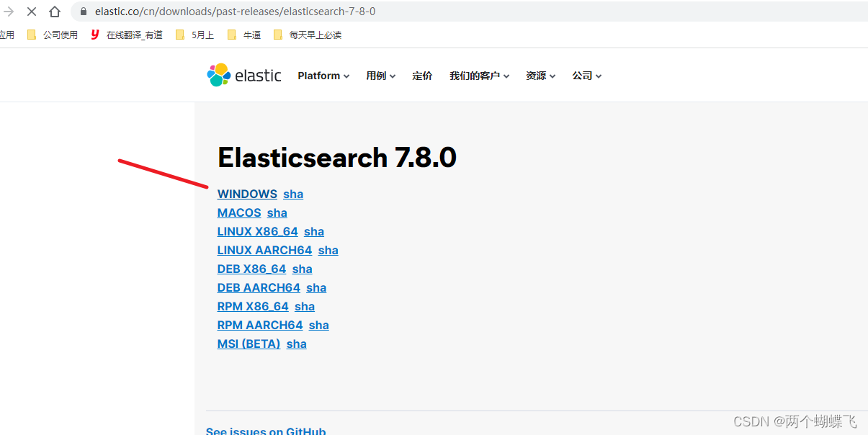Expand the 用例 menu

tap(381, 76)
